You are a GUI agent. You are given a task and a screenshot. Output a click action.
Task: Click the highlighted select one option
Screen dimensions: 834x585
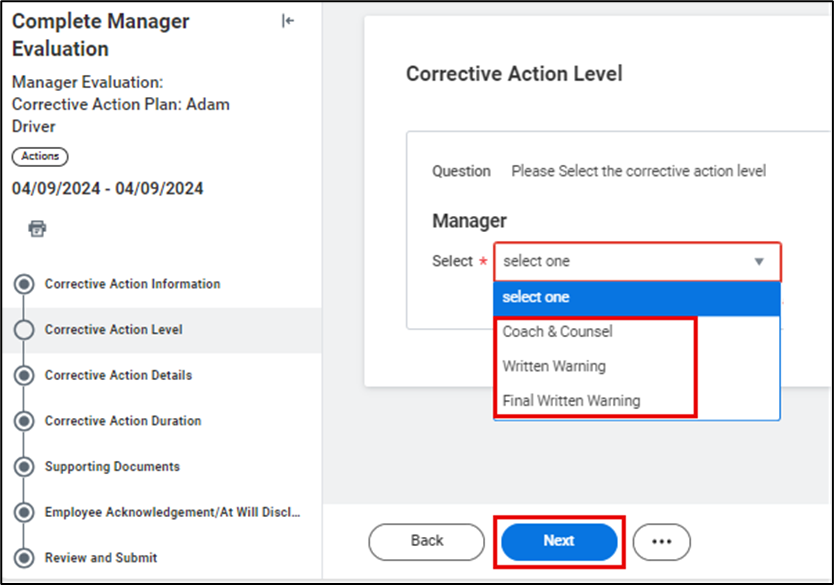537,297
